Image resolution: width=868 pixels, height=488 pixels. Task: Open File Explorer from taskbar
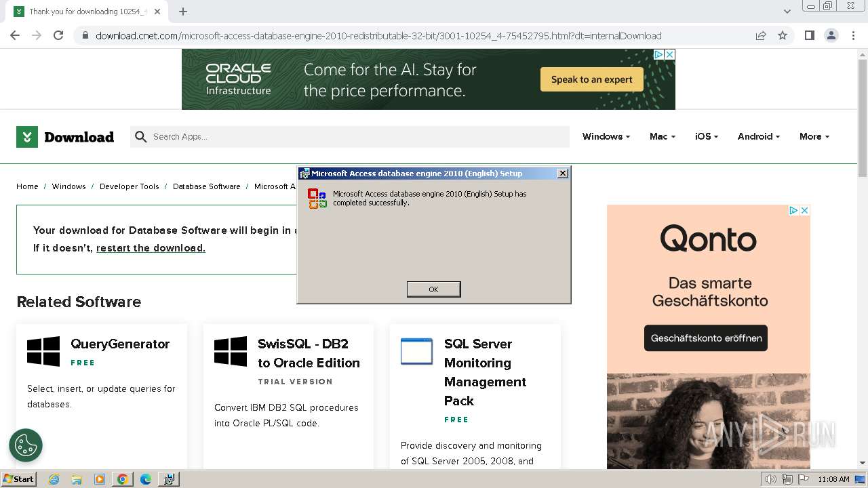pos(77,479)
